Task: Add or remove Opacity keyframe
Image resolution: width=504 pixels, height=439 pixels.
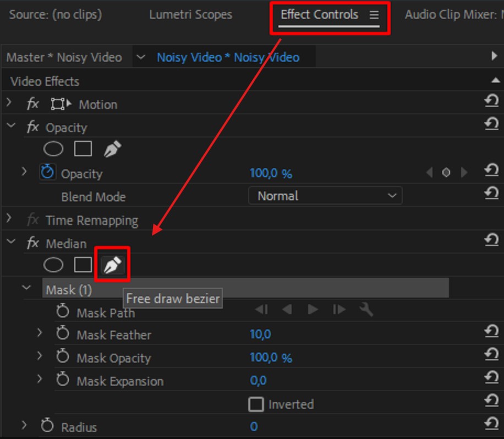Action: 446,173
